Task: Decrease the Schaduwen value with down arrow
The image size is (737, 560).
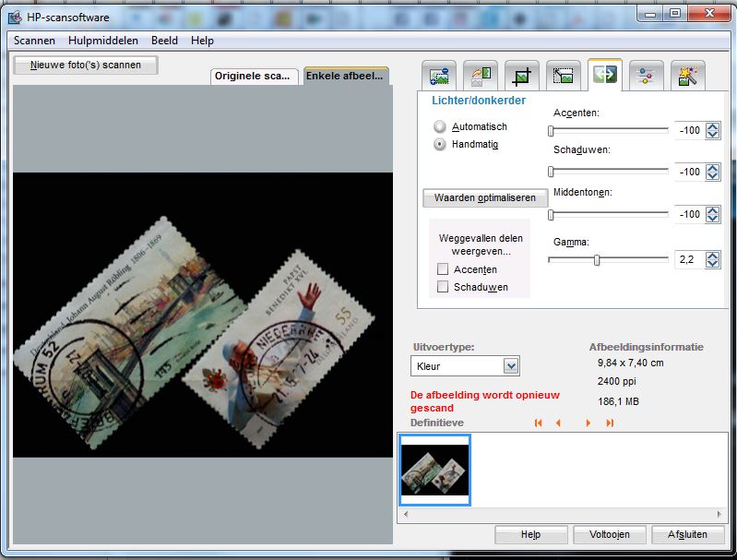Action: tap(713, 176)
